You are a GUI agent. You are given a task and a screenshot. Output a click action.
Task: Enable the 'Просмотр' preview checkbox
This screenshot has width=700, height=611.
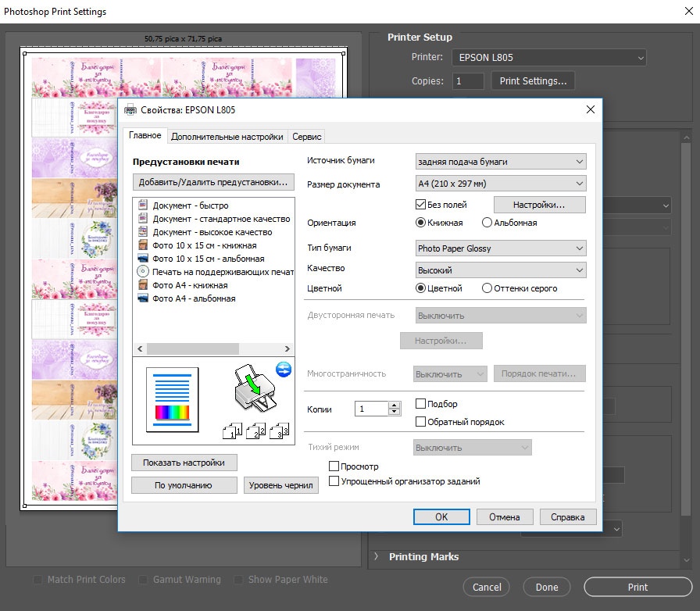(x=334, y=466)
